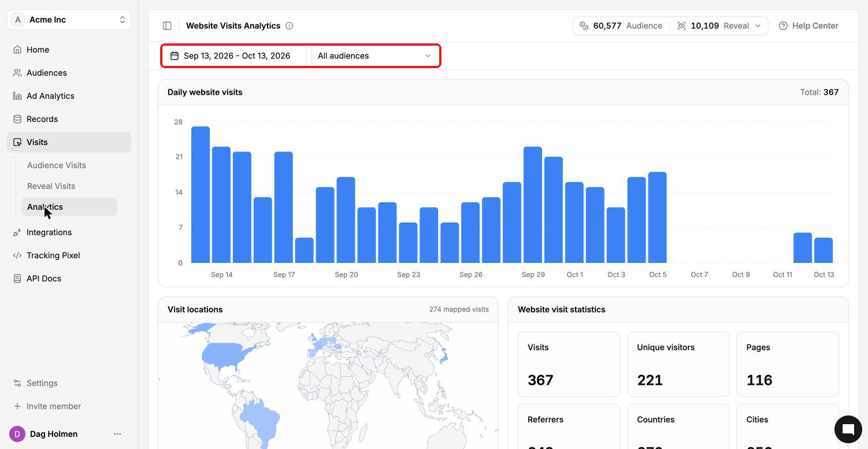
Task: Click the tallest bar in the visits chart
Action: pyautogui.click(x=201, y=195)
